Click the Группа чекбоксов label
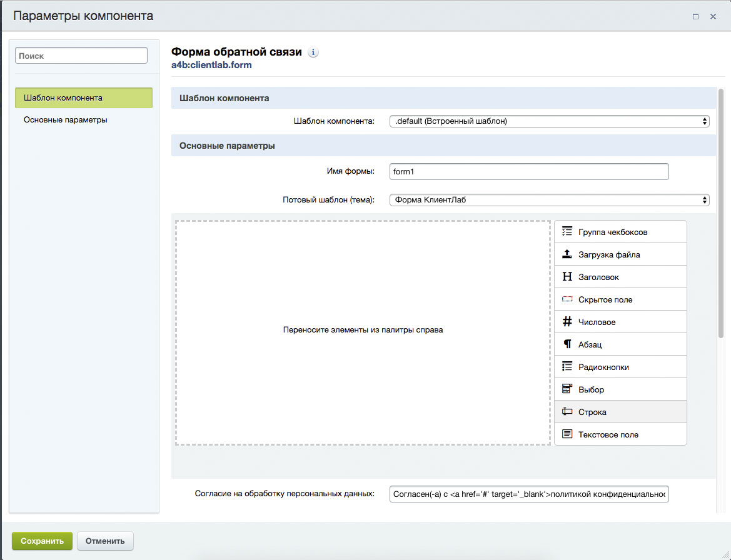 point(613,232)
